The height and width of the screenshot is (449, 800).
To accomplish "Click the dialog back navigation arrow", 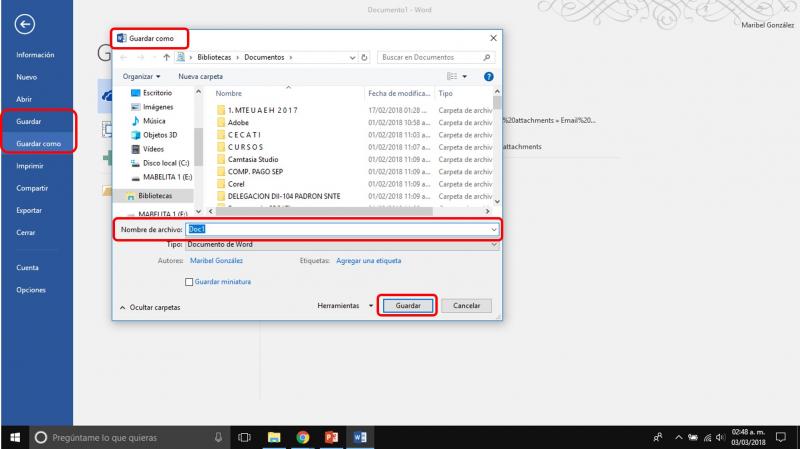I will click(123, 57).
